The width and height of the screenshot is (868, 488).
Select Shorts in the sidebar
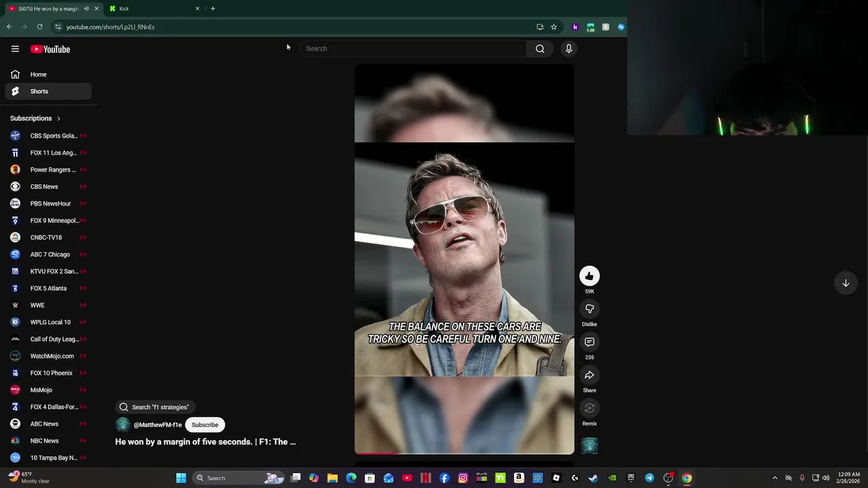(48, 91)
